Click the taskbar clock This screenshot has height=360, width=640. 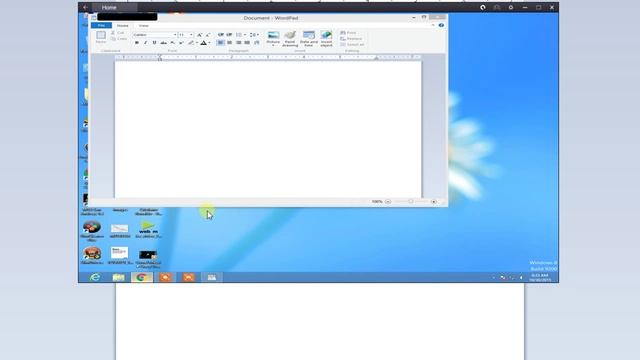540,278
